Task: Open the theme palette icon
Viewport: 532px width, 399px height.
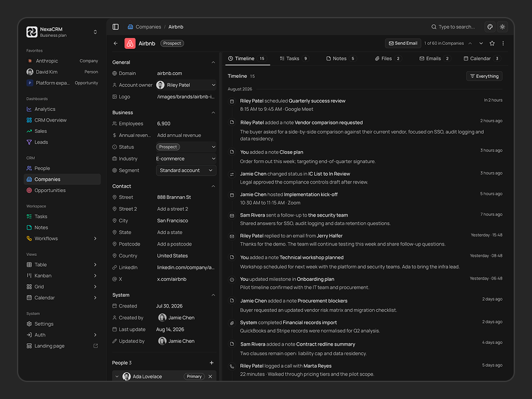Action: 490,27
